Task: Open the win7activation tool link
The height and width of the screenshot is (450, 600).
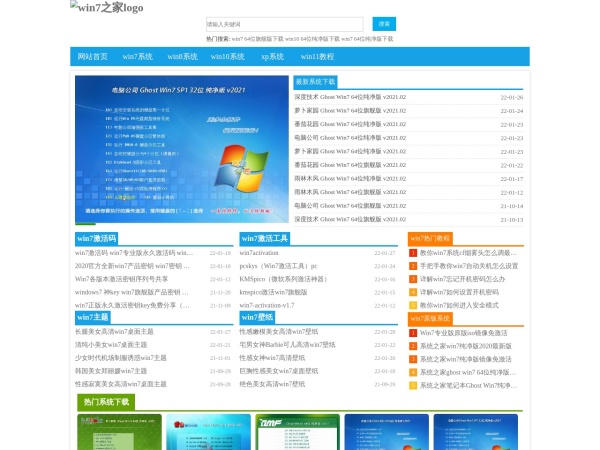Action: click(259, 253)
